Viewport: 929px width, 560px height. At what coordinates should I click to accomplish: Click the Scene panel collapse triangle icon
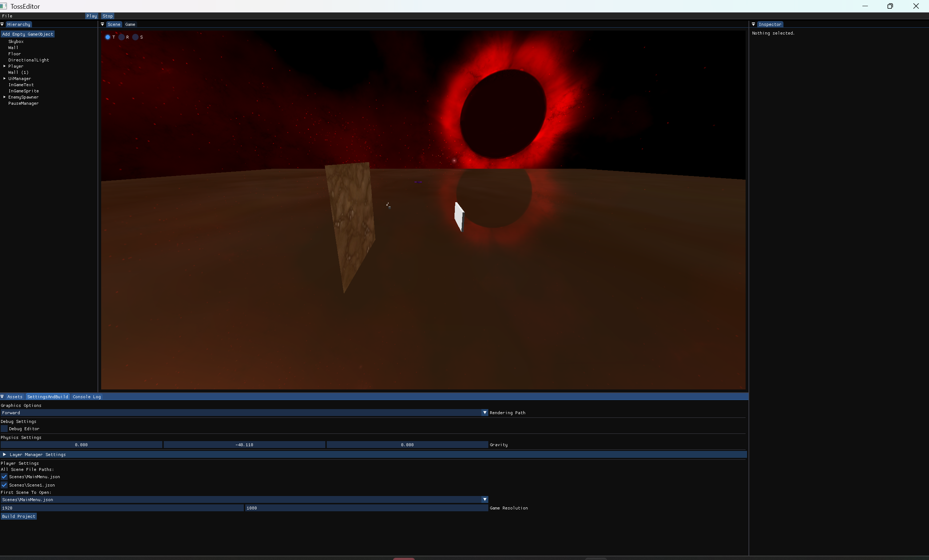pyautogui.click(x=103, y=24)
